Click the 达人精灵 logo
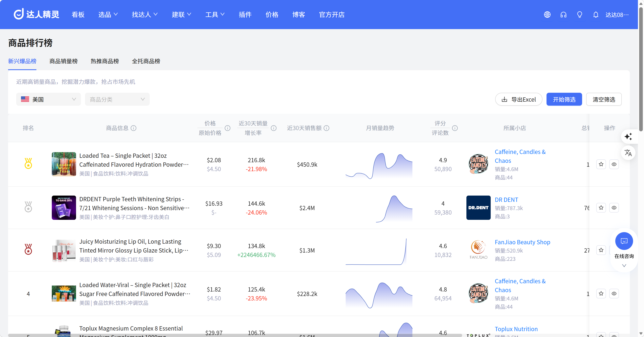This screenshot has width=644, height=337. pos(36,14)
